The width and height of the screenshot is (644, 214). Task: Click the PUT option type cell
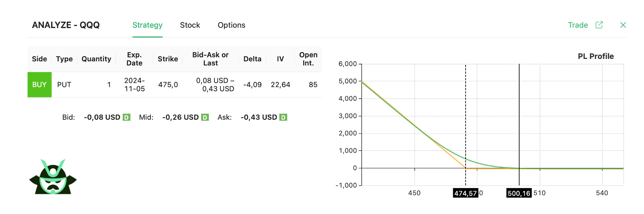click(64, 85)
